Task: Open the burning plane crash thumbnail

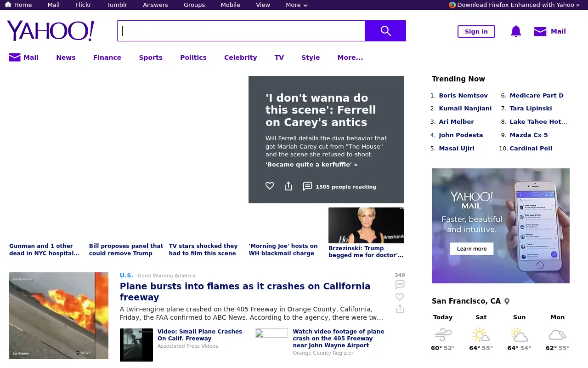Action: click(59, 316)
